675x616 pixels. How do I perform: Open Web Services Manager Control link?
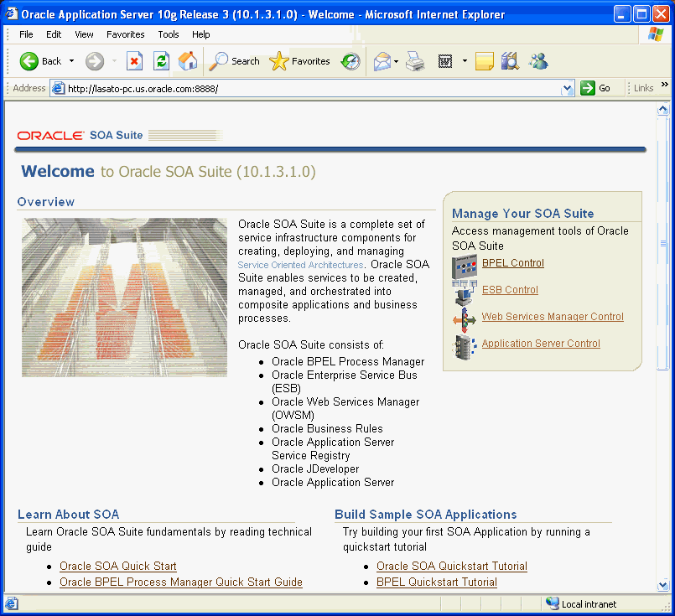[553, 317]
